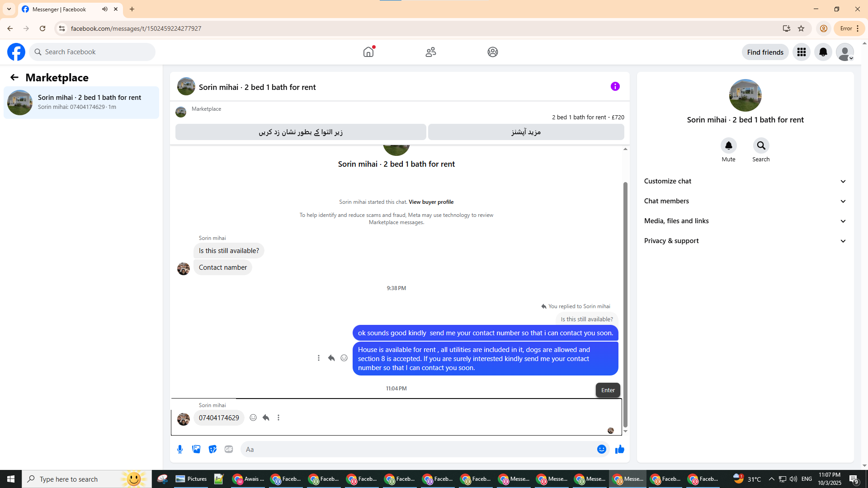Screen dimensions: 868x488
Task: Mute the tab audio speaker icon
Action: (x=105, y=9)
